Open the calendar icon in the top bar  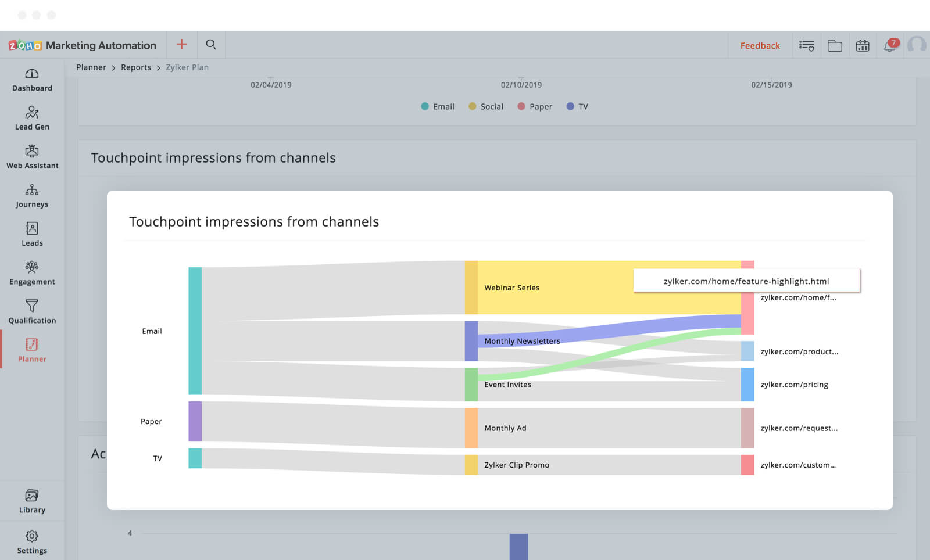pyautogui.click(x=863, y=45)
